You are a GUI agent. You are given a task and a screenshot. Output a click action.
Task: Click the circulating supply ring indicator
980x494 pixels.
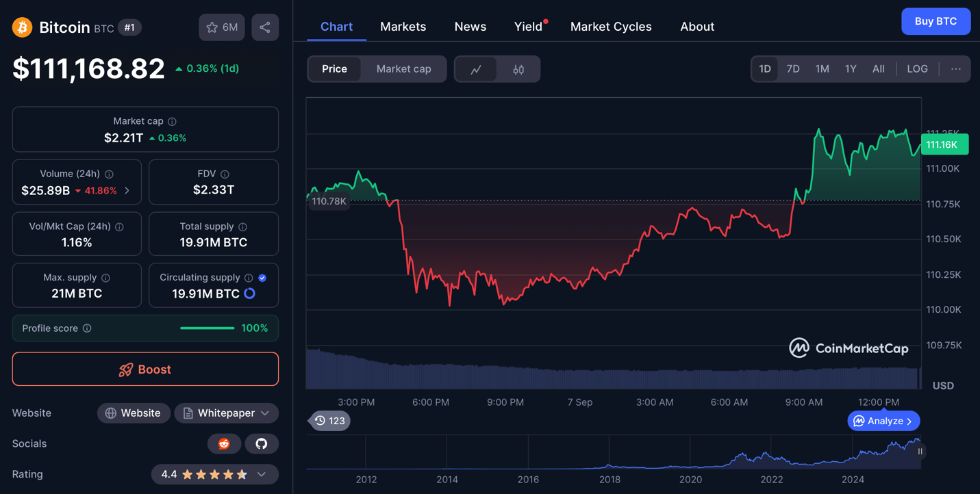250,294
